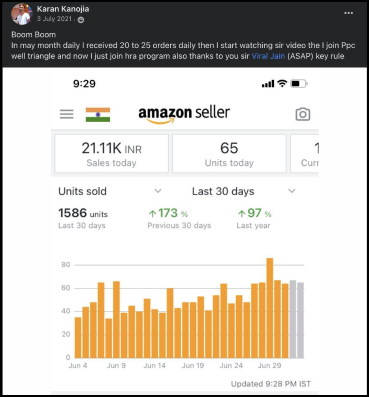Open Karan Kanojia author name link
The height and width of the screenshot is (397, 369).
click(63, 9)
